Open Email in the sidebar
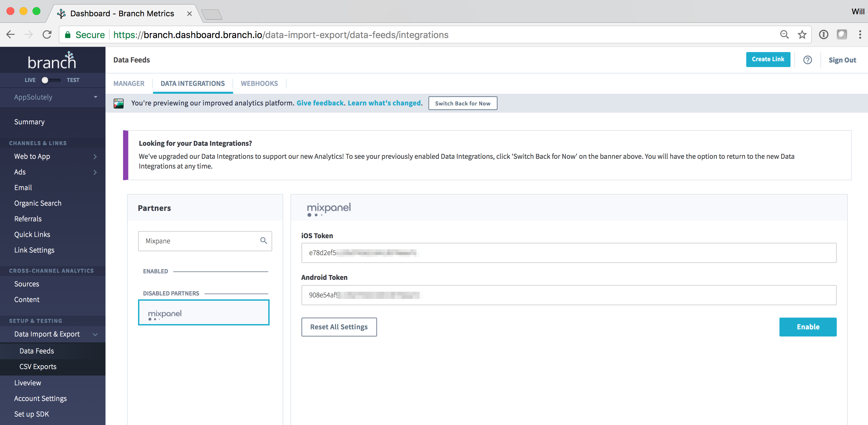Viewport: 868px width, 425px height. coord(23,187)
